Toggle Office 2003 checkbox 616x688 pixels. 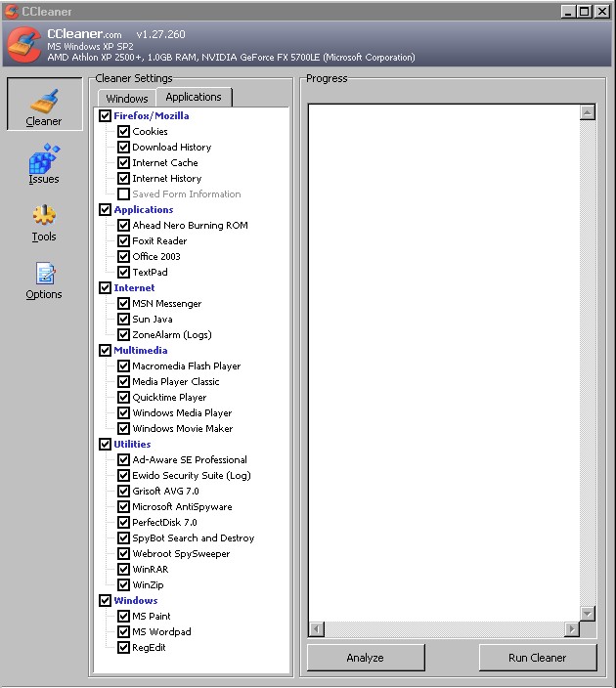tap(123, 256)
